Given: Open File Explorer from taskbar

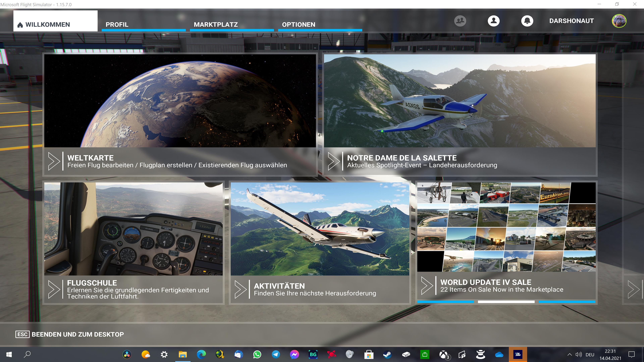Looking at the screenshot, I should coord(183,354).
